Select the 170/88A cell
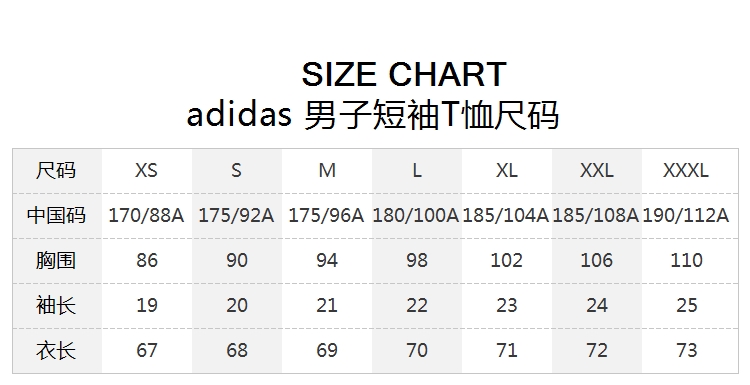Screen dimensions: 750x385 (146, 215)
